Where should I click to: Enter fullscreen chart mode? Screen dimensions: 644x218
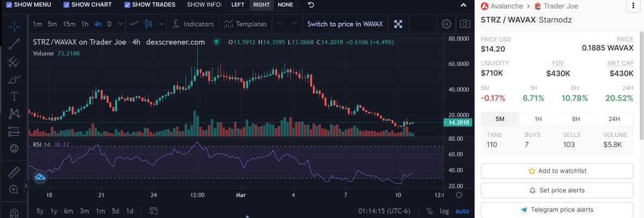coord(398,24)
